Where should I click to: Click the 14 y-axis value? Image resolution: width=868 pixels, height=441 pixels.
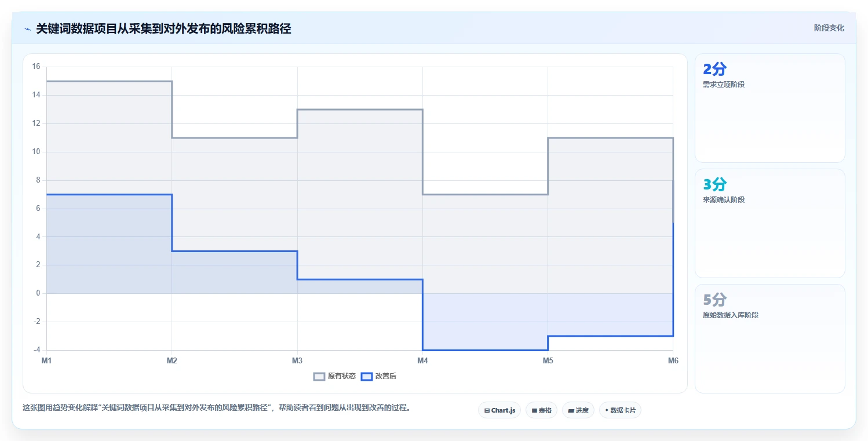pos(36,95)
